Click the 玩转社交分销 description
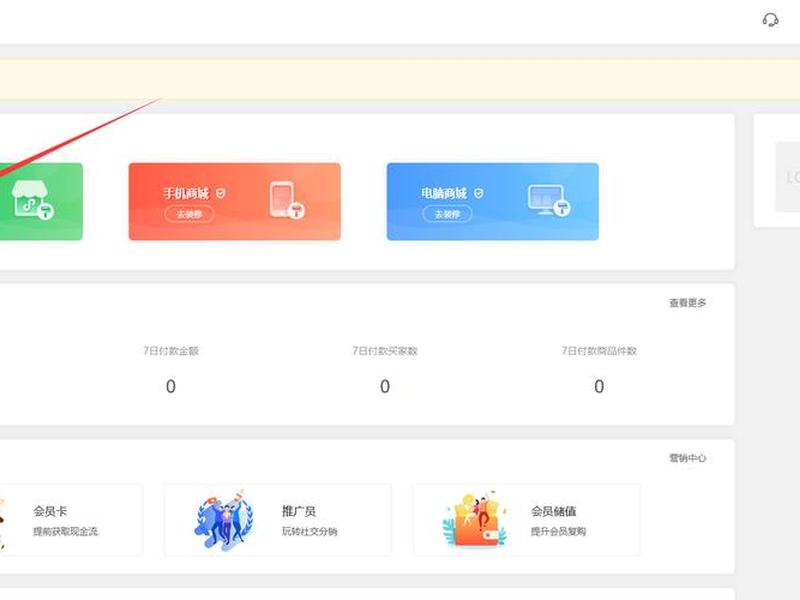This screenshot has width=800, height=600. (x=310, y=532)
